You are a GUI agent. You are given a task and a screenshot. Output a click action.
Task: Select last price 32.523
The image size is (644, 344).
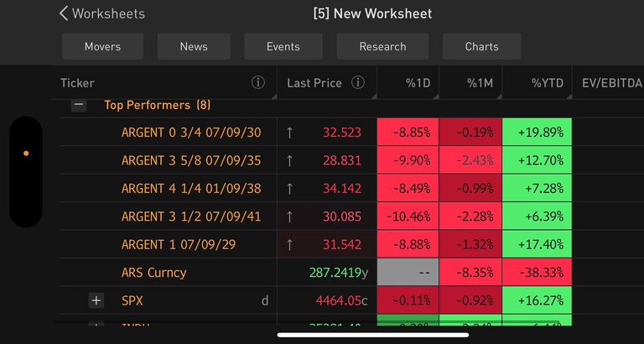click(342, 133)
